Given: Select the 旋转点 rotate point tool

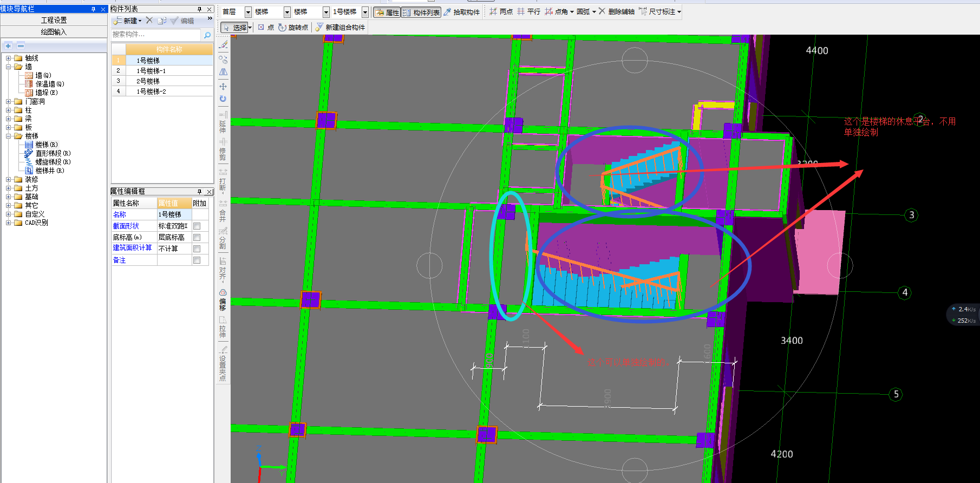Looking at the screenshot, I should (293, 27).
